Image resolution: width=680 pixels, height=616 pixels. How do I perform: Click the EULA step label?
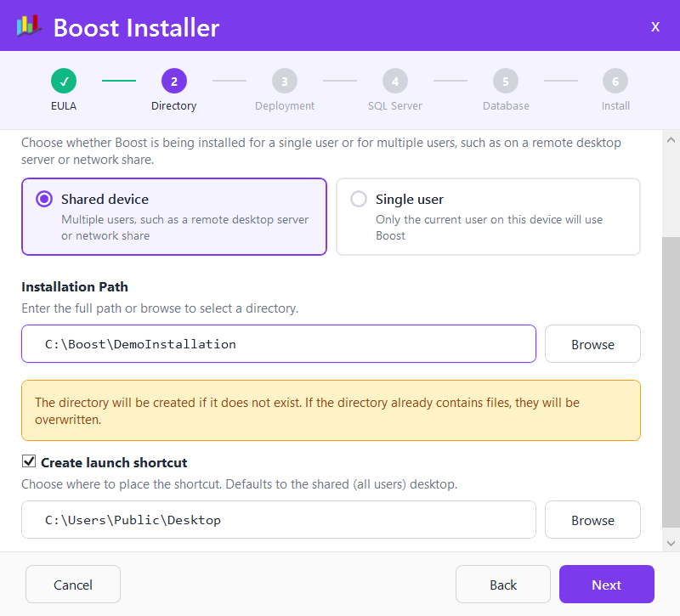pyautogui.click(x=64, y=105)
